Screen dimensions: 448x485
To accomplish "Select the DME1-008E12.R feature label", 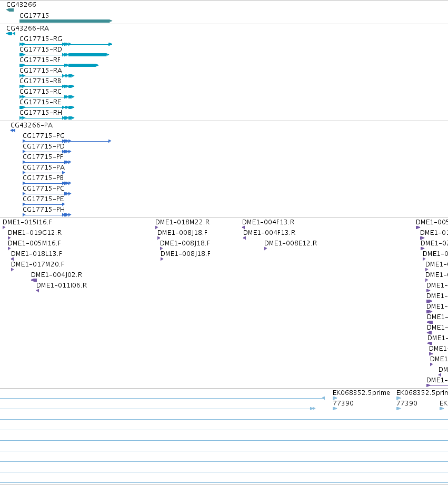I will 291,243.
